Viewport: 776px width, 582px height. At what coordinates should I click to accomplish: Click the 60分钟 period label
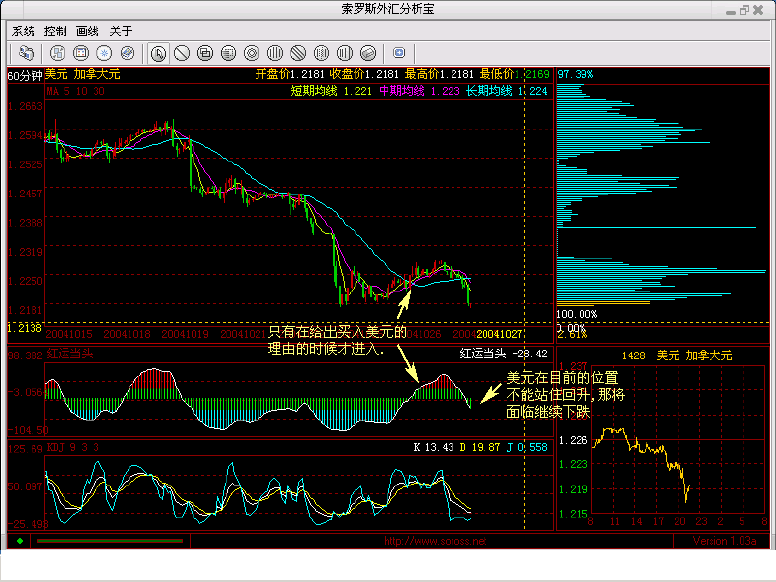tap(24, 74)
